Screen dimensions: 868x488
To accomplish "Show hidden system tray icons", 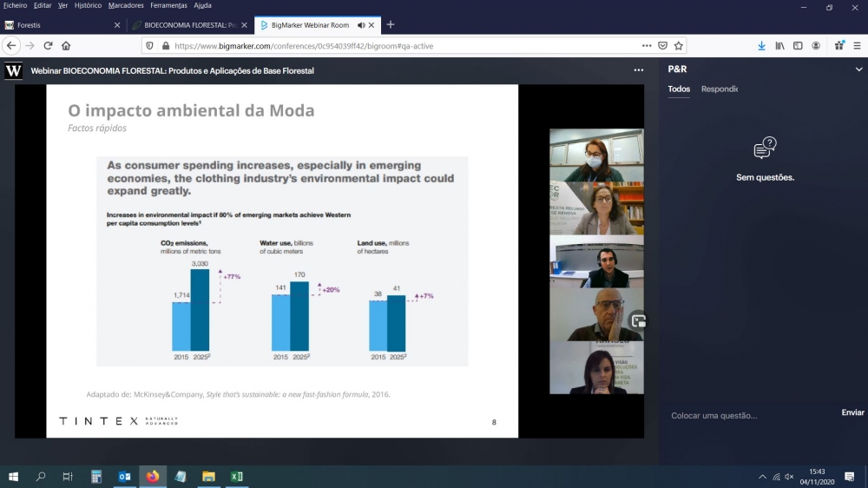I will [762, 477].
